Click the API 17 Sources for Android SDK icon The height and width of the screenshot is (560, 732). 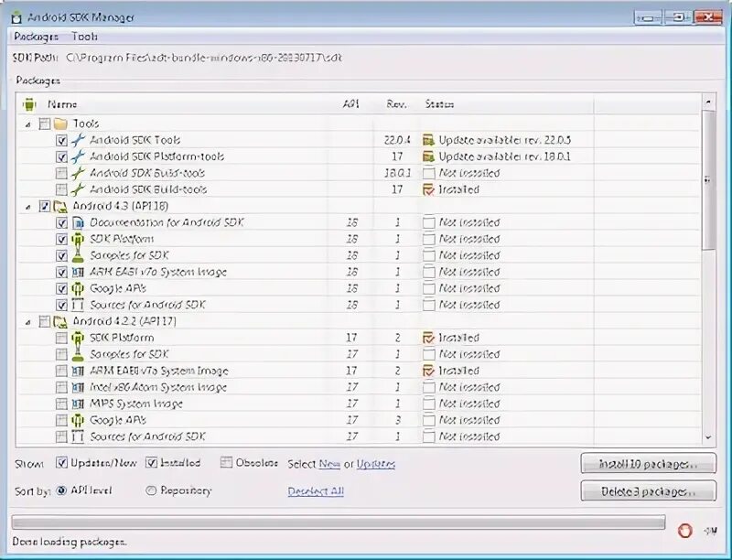78,436
